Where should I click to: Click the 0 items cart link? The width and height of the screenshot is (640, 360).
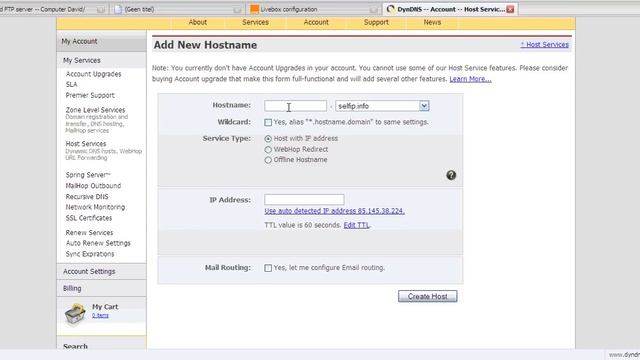coord(100,316)
